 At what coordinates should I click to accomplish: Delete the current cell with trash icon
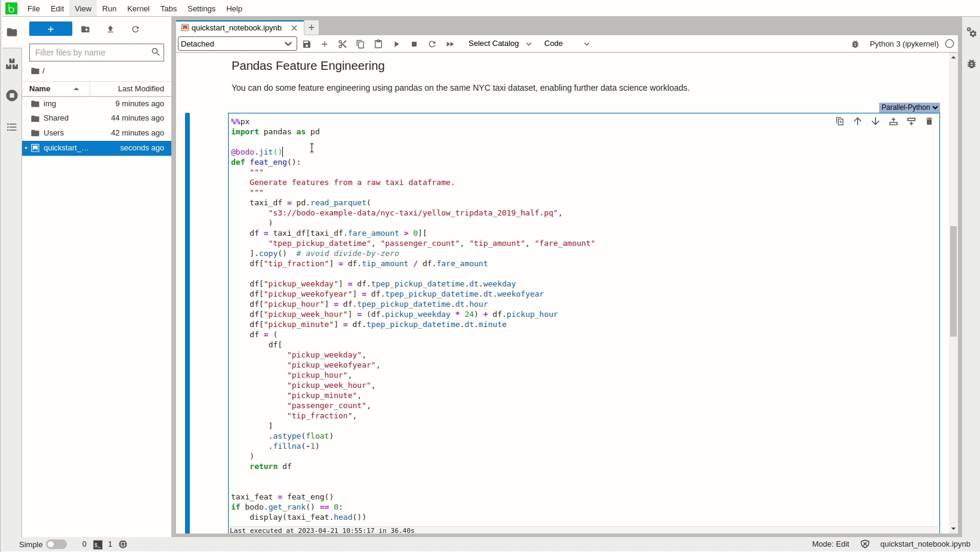(929, 122)
